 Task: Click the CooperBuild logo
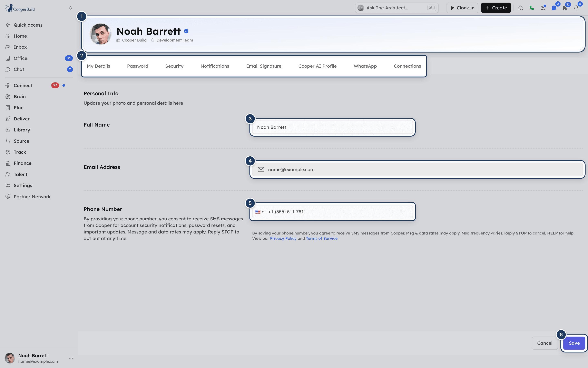point(20,8)
